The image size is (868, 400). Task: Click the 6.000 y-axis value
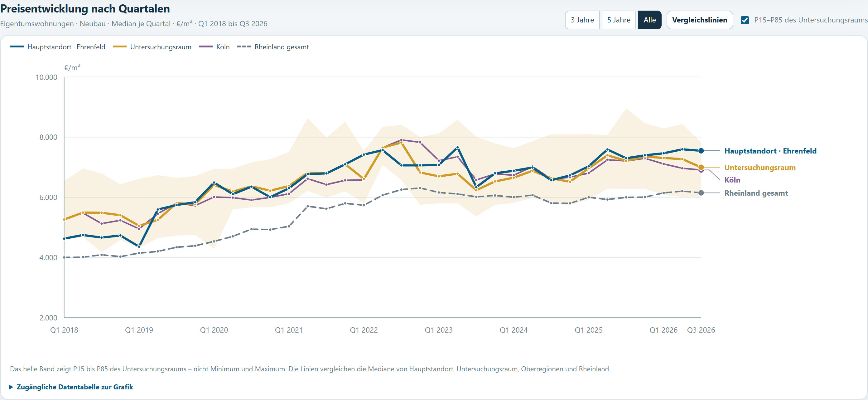(x=48, y=197)
